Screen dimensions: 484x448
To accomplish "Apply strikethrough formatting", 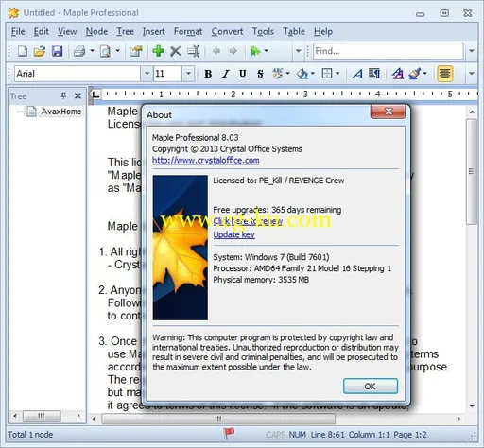I will tap(260, 74).
